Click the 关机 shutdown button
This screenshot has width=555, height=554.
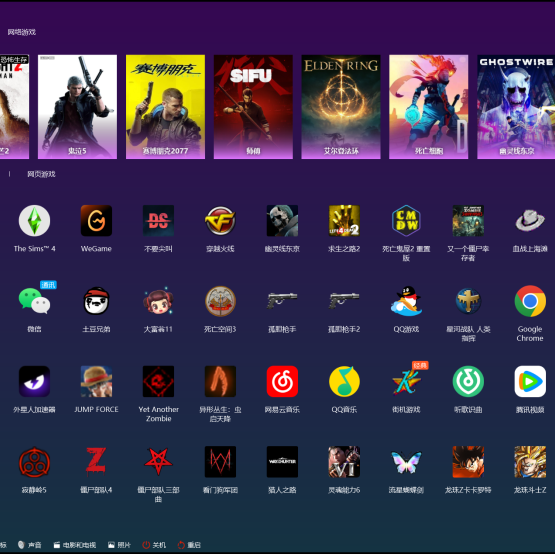[154, 545]
